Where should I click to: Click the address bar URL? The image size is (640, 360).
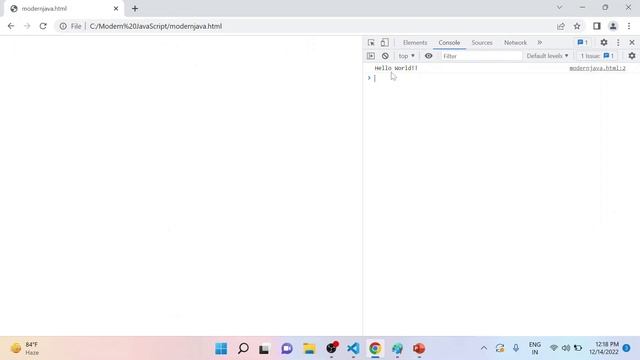click(x=156, y=26)
